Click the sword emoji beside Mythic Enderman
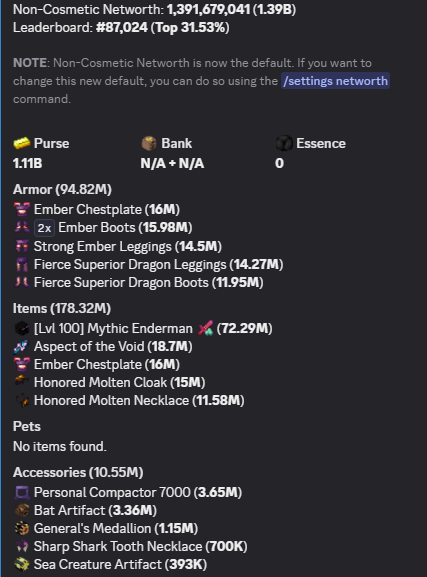427x577 pixels. tap(205, 328)
